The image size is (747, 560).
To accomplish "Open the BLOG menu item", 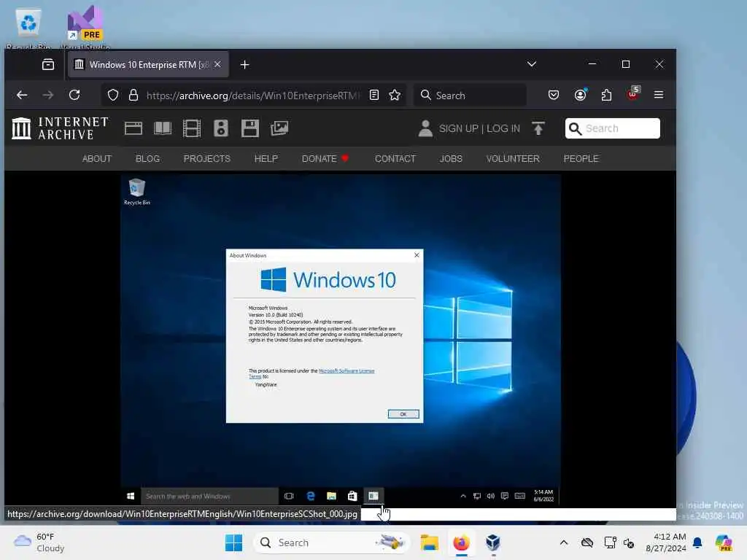I will [147, 158].
